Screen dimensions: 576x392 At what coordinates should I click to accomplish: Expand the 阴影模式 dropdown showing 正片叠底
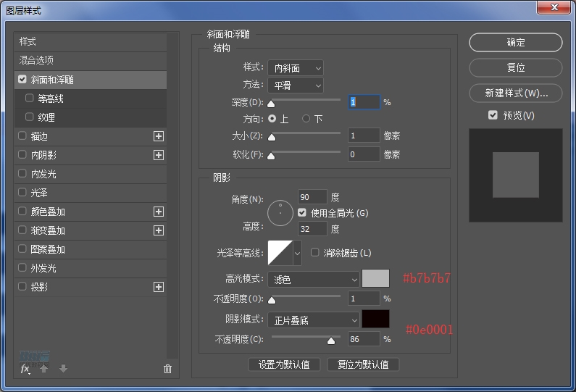[x=314, y=320]
